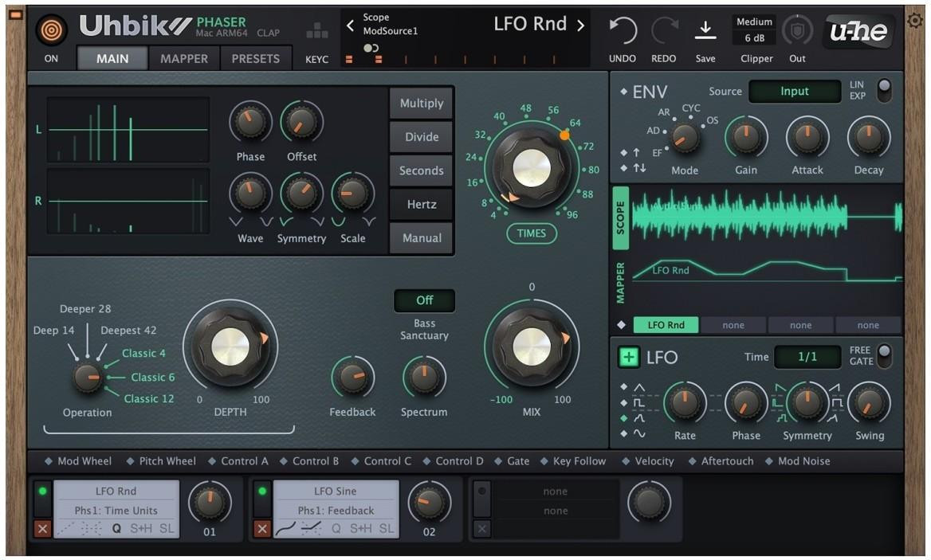Toggle Bass Sanctuary Off display
This screenshot has width=931, height=560.
tap(424, 300)
